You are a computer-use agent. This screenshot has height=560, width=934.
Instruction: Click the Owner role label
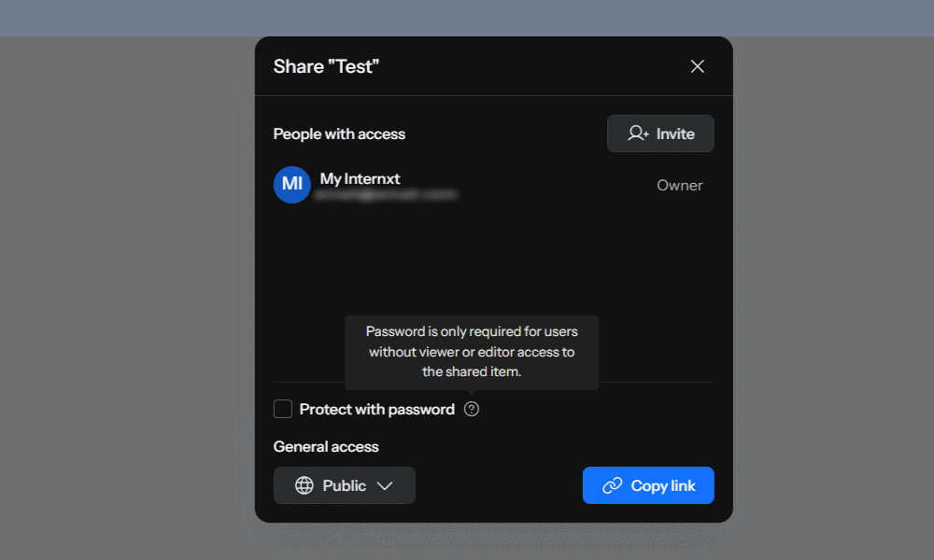click(x=679, y=185)
